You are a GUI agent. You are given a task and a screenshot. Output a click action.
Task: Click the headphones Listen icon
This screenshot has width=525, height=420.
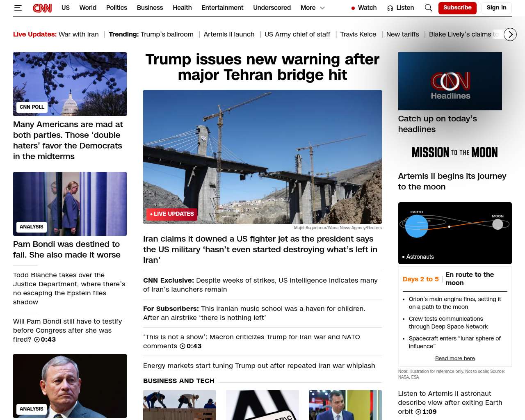point(390,8)
